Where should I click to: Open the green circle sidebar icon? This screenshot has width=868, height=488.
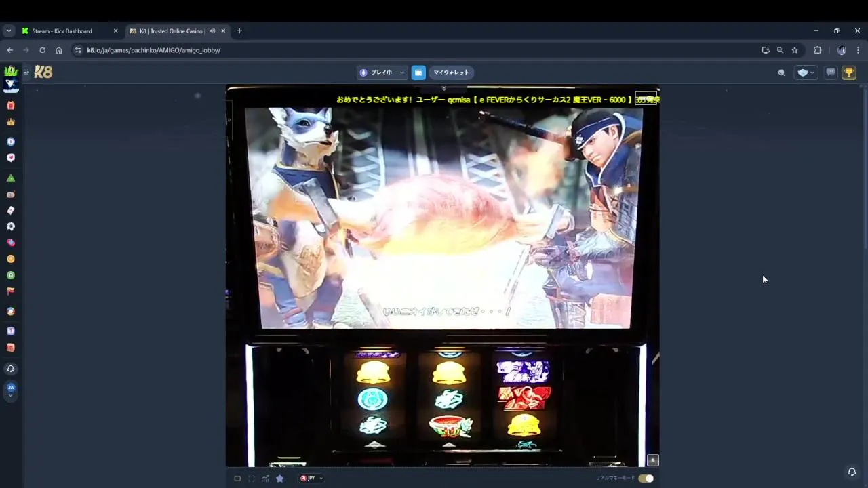pyautogui.click(x=11, y=275)
